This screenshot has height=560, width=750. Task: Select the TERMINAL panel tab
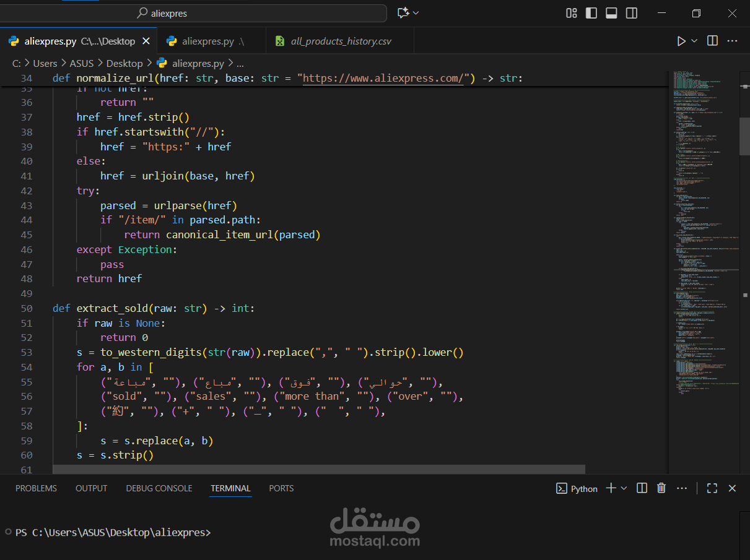(230, 488)
